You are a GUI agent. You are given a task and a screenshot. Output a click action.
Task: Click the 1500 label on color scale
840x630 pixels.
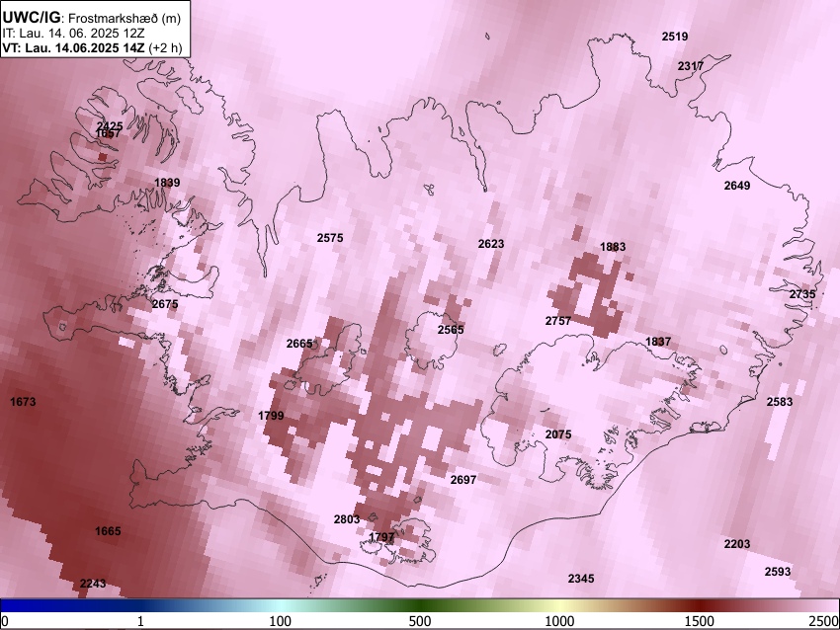tap(700, 621)
